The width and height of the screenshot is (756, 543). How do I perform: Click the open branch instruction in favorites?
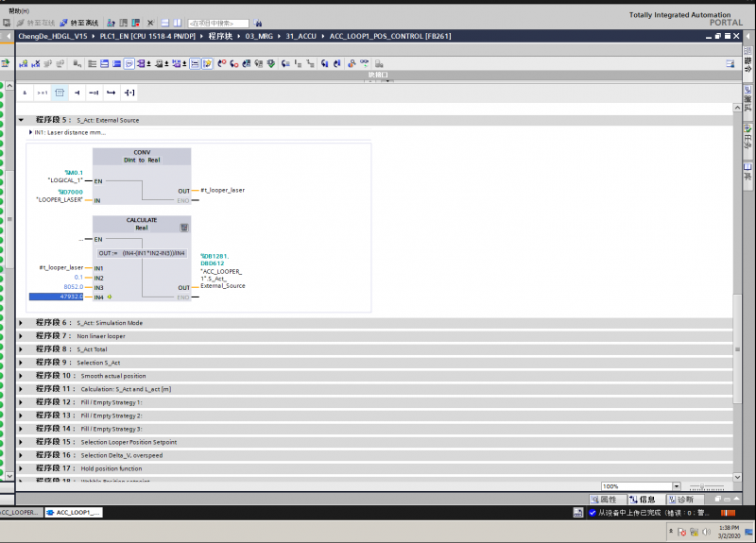tap(111, 93)
